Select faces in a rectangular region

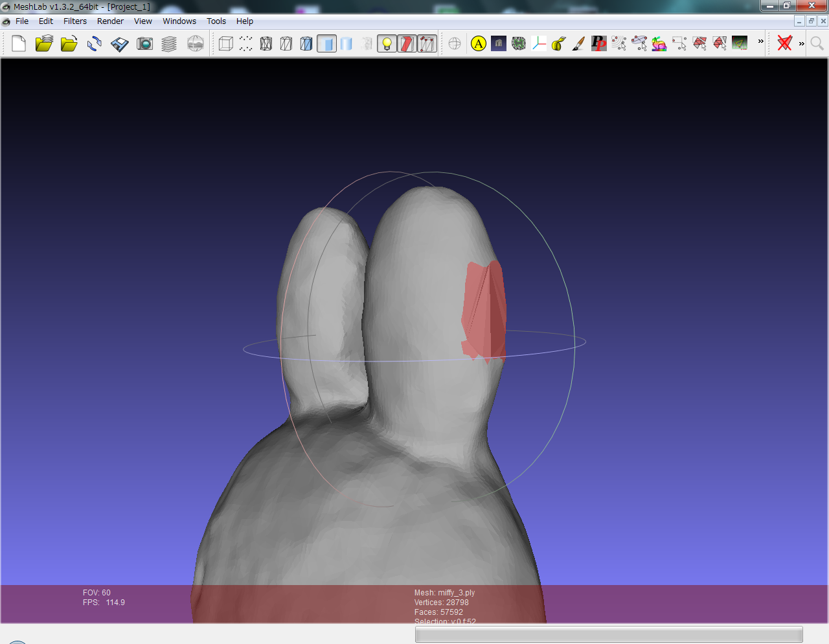pyautogui.click(x=699, y=43)
